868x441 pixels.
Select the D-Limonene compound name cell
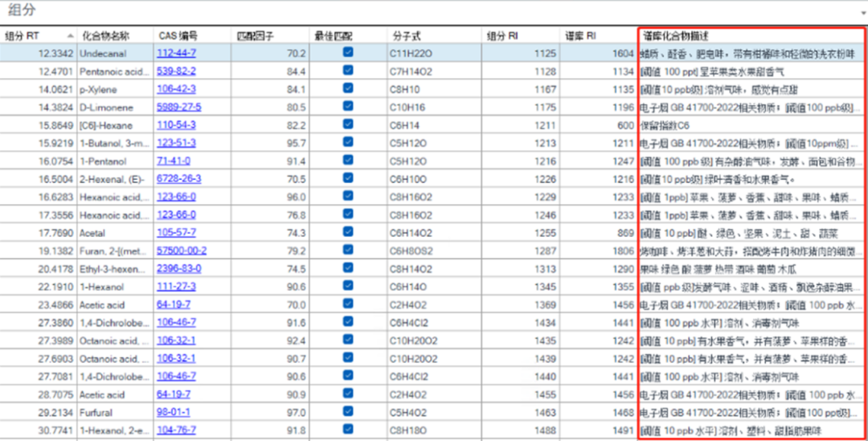(115, 108)
